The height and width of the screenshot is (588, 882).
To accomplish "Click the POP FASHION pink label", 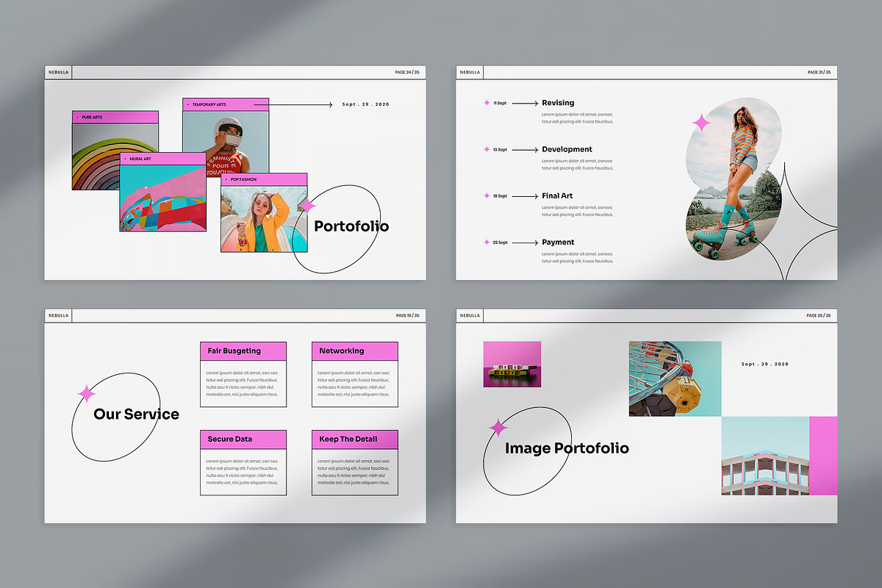I will (x=264, y=179).
